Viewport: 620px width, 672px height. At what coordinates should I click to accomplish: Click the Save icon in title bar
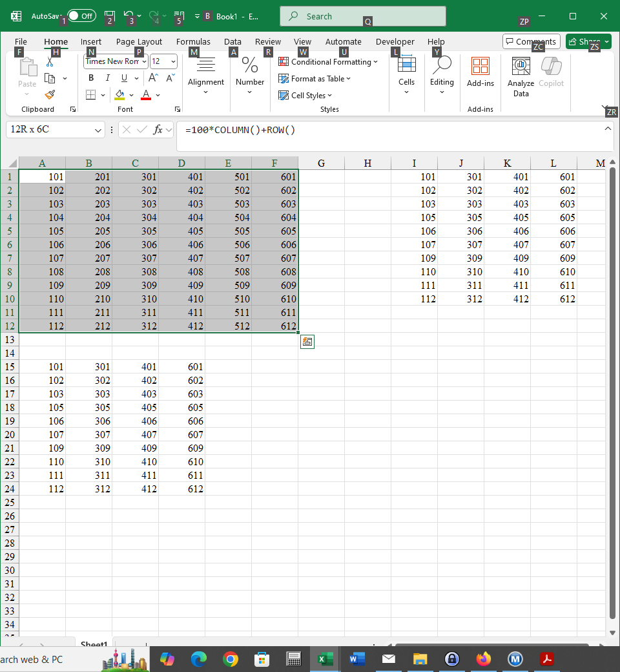pyautogui.click(x=109, y=16)
